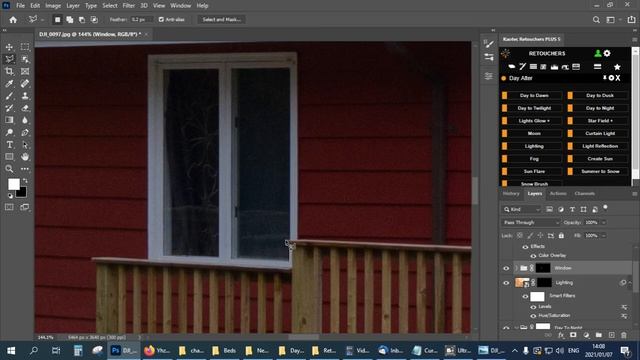The image size is (640, 360).
Task: Open the Photoshop search magnifier icon
Action: point(596,20)
